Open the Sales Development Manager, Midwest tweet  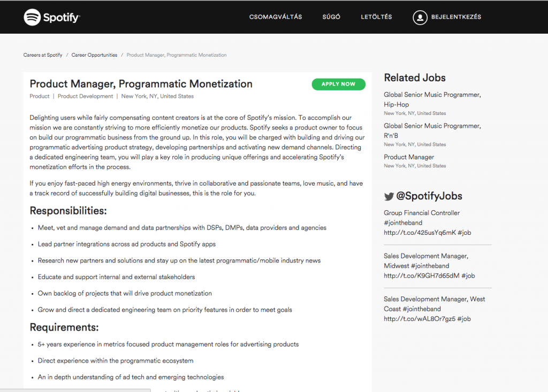(x=429, y=266)
